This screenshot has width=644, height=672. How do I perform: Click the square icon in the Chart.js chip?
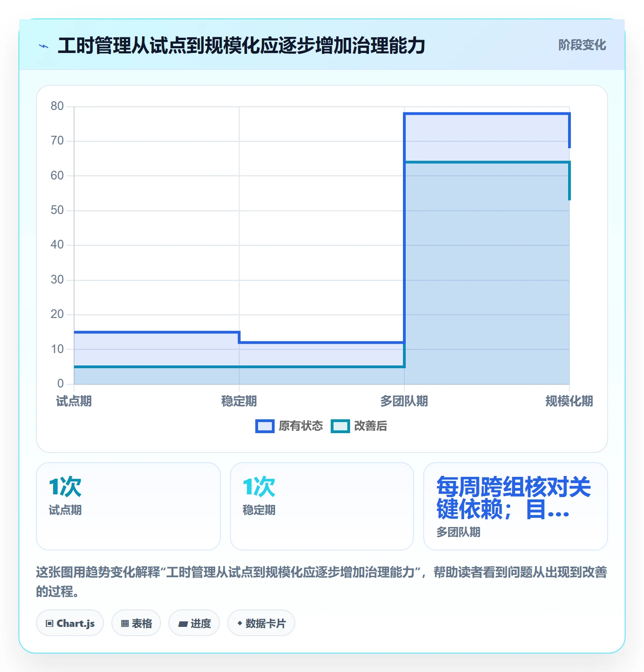pyautogui.click(x=50, y=624)
